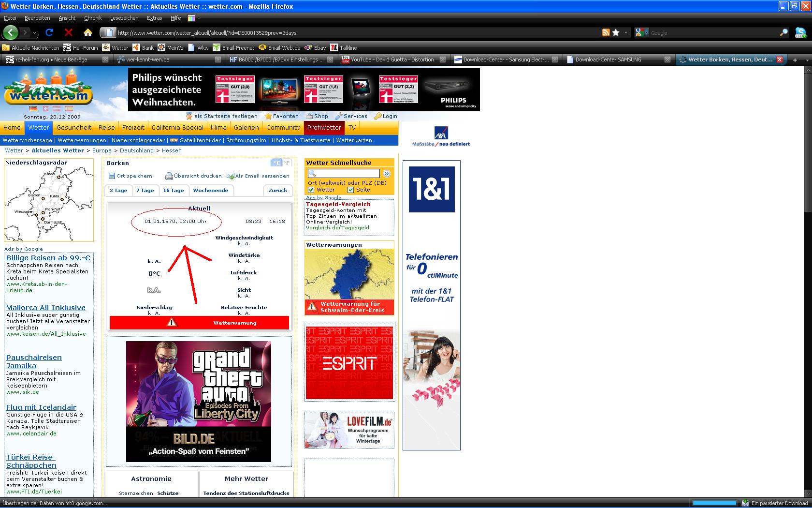Image resolution: width=812 pixels, height=508 pixels.
Task: Click the Services wrench icon
Action: pos(338,116)
